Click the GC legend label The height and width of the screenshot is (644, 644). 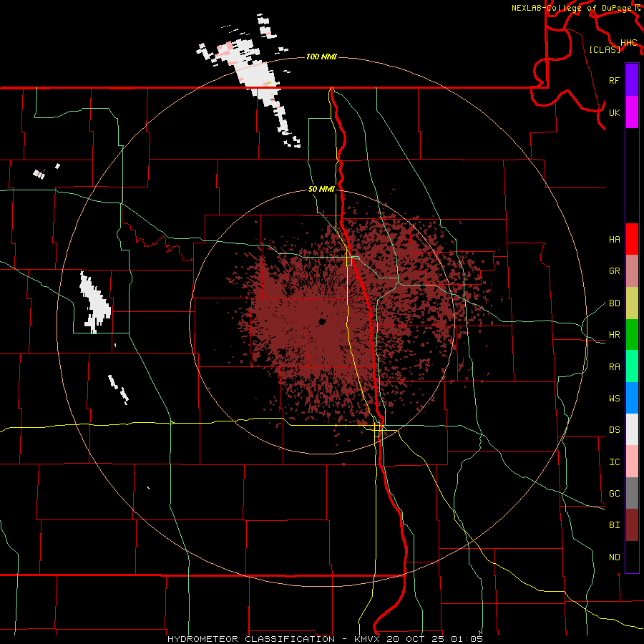pos(614,494)
